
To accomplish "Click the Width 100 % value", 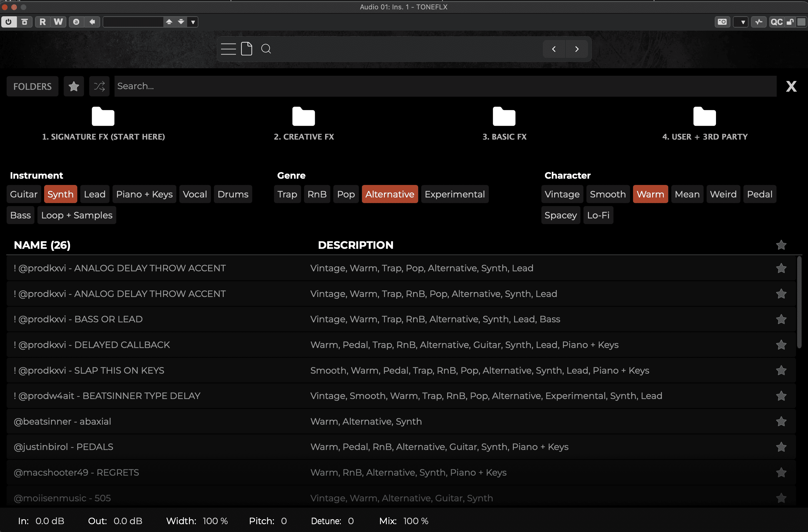I will (215, 521).
